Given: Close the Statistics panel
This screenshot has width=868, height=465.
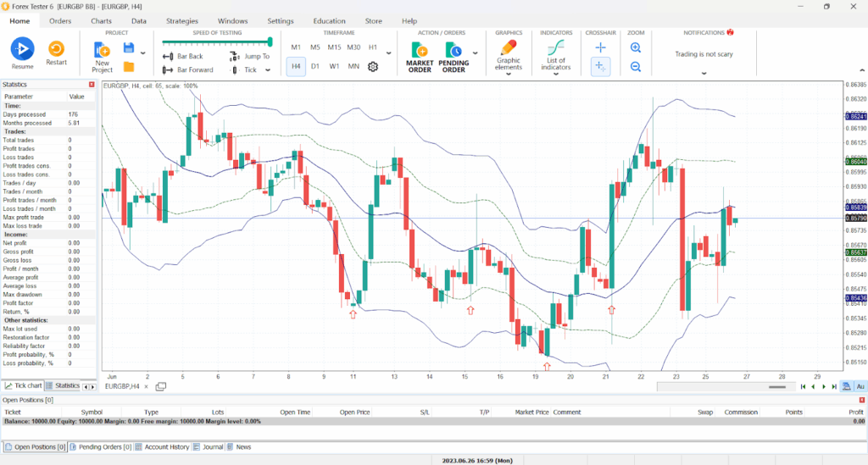Looking at the screenshot, I should pyautogui.click(x=92, y=85).
